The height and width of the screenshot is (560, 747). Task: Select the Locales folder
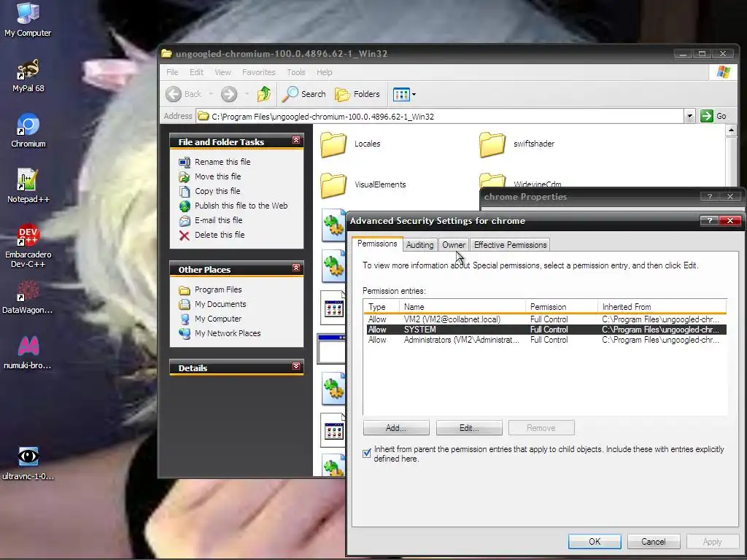[x=351, y=144]
